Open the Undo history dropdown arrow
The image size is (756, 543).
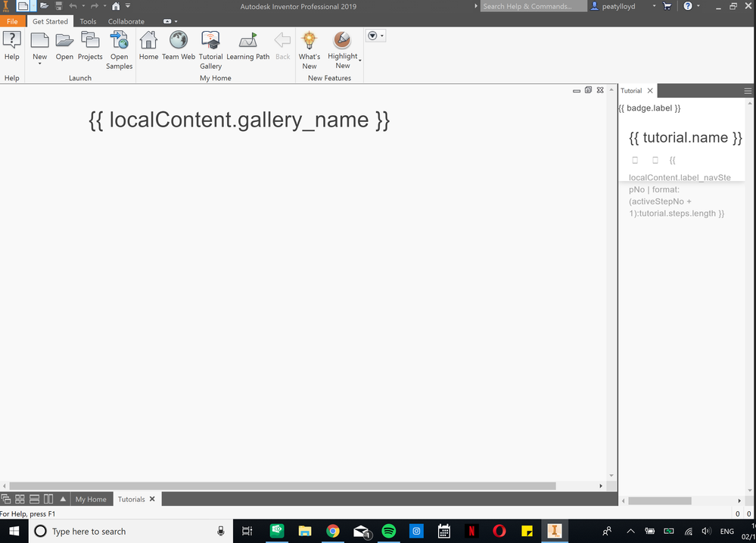[83, 6]
